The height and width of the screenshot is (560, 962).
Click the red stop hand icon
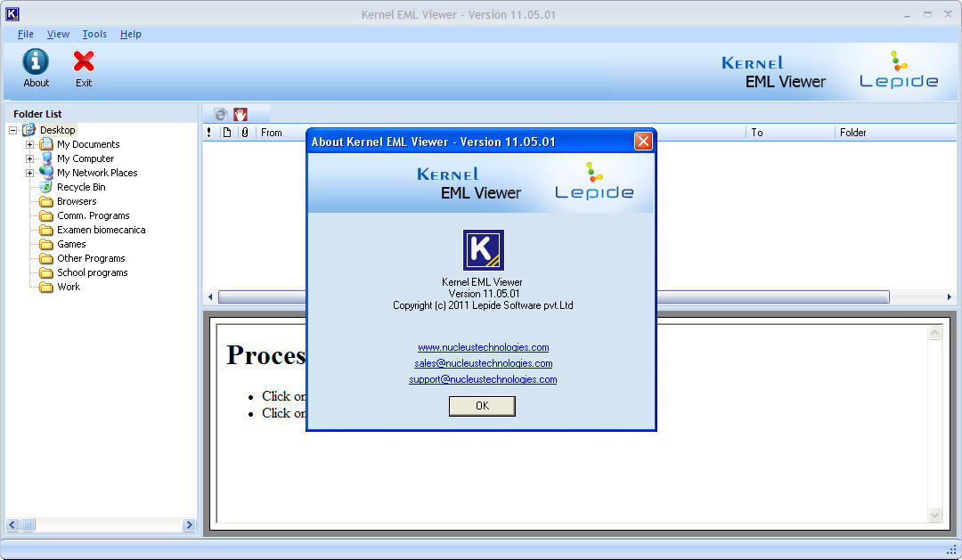[240, 114]
